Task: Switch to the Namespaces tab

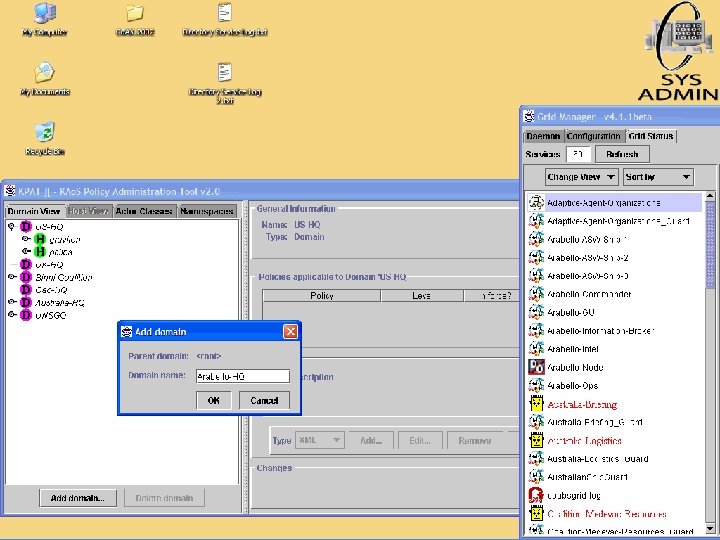Action: click(x=207, y=211)
